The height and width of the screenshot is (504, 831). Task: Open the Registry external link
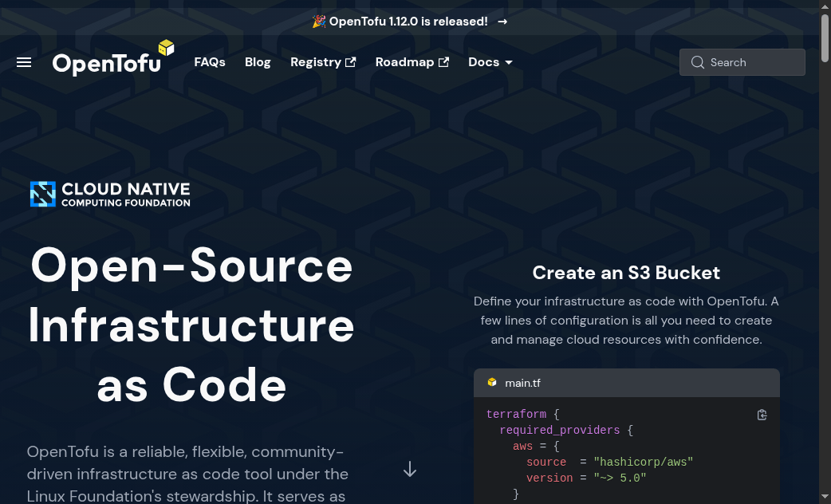323,62
